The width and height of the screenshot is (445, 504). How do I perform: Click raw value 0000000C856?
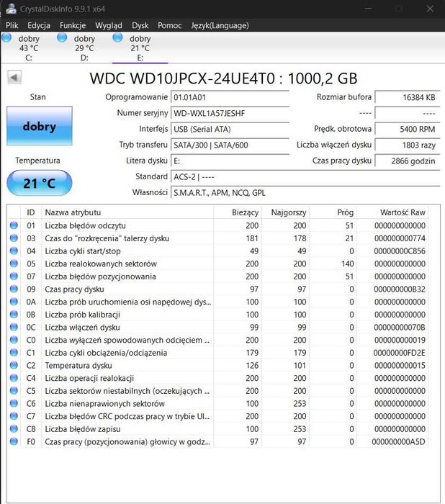click(x=400, y=251)
